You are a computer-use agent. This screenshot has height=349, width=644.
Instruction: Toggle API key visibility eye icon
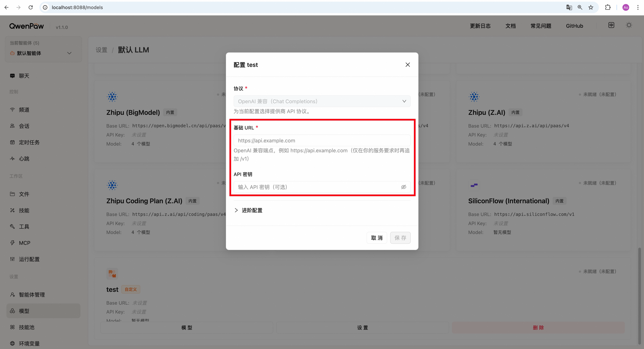click(x=403, y=187)
